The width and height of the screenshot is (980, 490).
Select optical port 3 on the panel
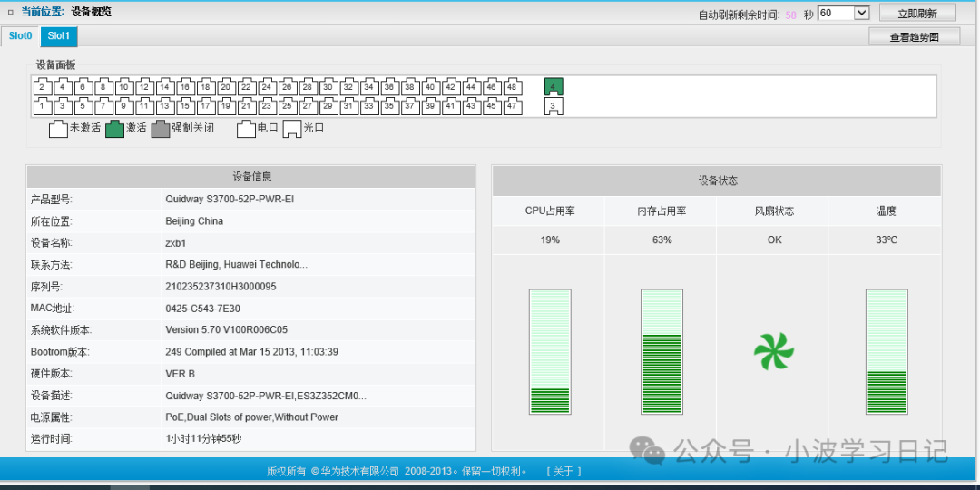click(554, 106)
